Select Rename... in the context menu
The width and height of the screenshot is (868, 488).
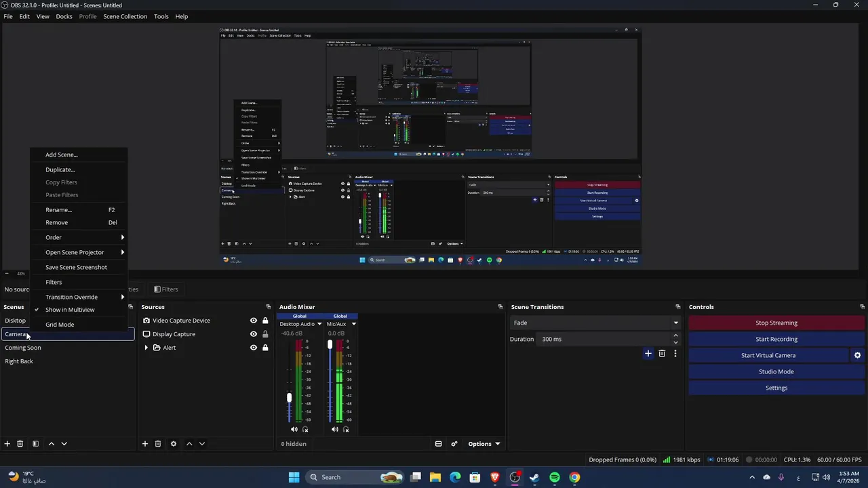pos(79,210)
